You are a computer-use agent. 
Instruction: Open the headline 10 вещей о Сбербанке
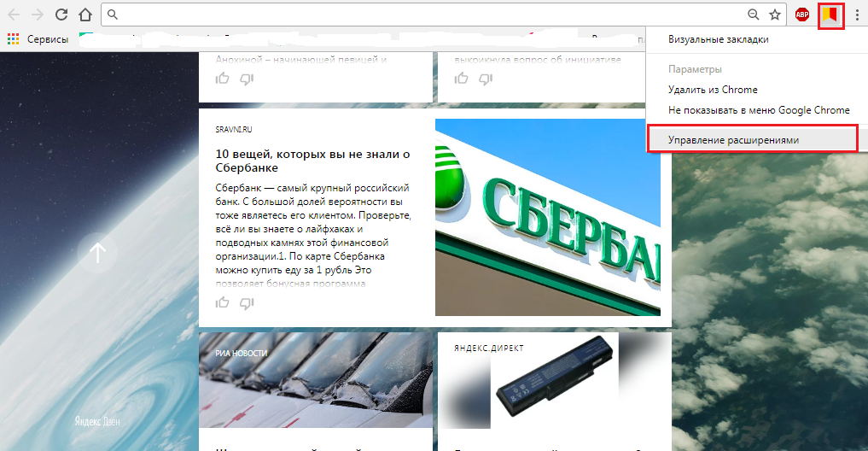coord(312,161)
